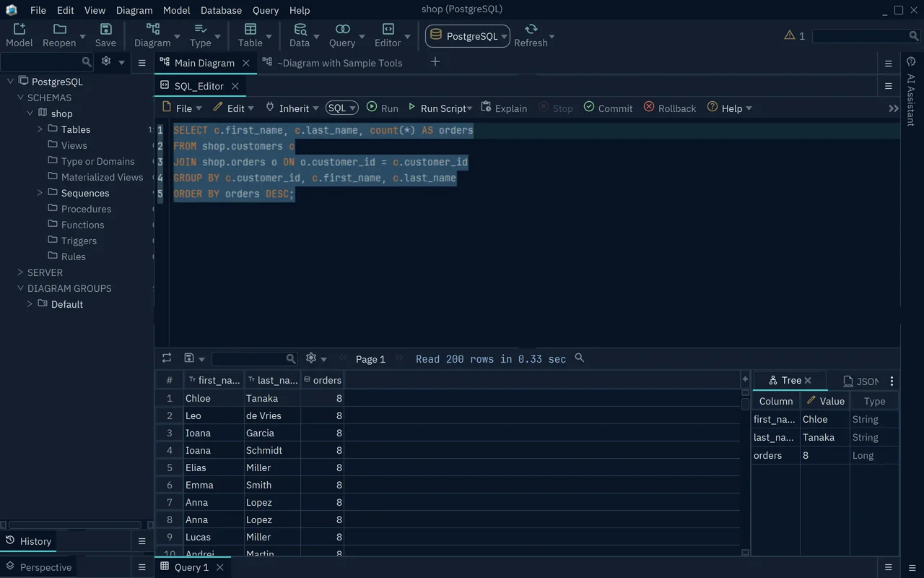Click the Reopen toolbar icon
The width and height of the screenshot is (924, 578).
click(59, 35)
